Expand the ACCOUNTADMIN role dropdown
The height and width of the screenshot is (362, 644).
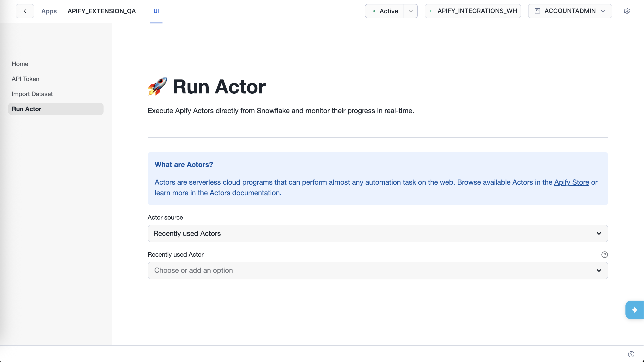click(603, 11)
